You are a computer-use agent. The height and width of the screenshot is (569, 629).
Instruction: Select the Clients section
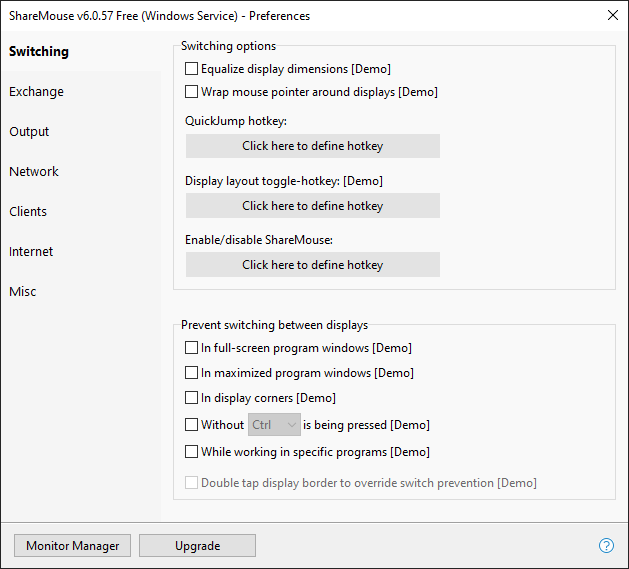[28, 211]
